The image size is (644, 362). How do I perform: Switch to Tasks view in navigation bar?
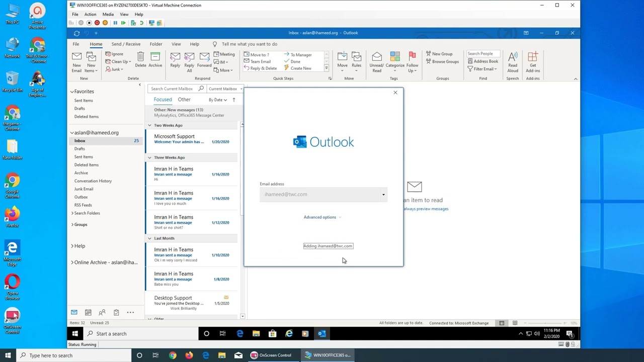coord(116,312)
